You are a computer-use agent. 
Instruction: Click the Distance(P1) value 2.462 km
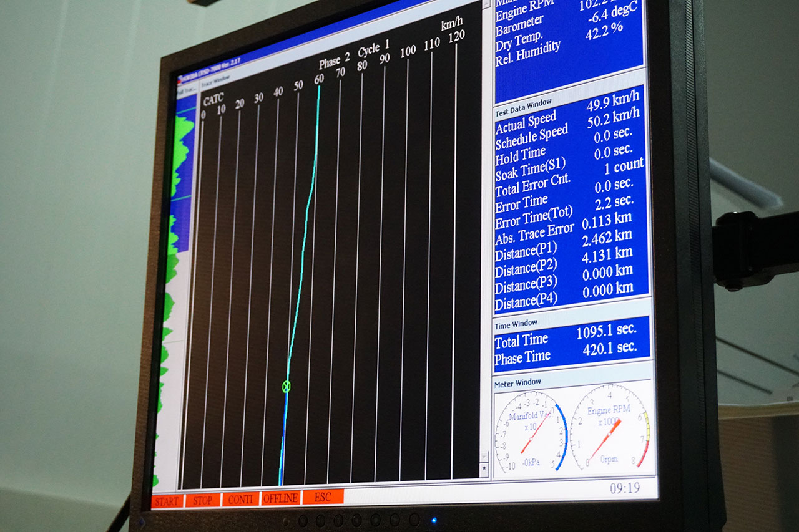coord(607,238)
